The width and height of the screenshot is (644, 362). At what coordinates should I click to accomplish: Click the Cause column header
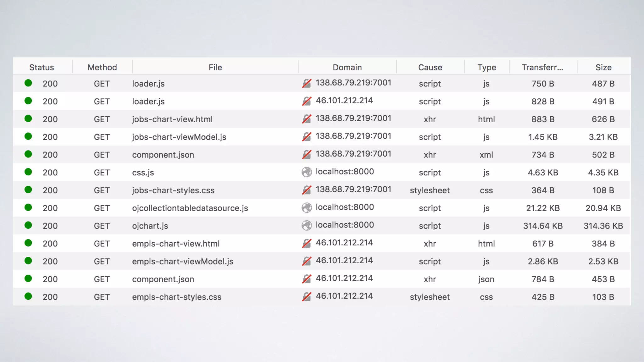pyautogui.click(x=430, y=67)
